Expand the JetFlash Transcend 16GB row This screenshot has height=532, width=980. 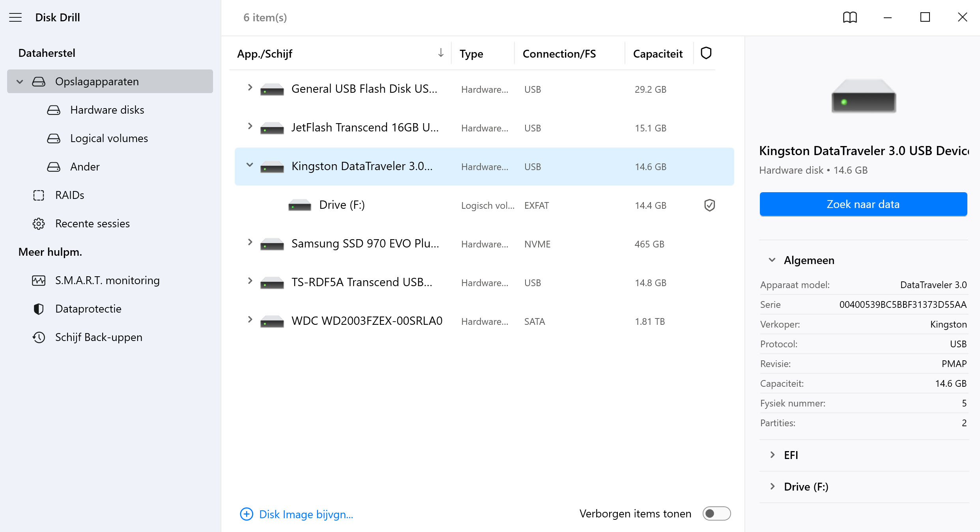click(250, 126)
